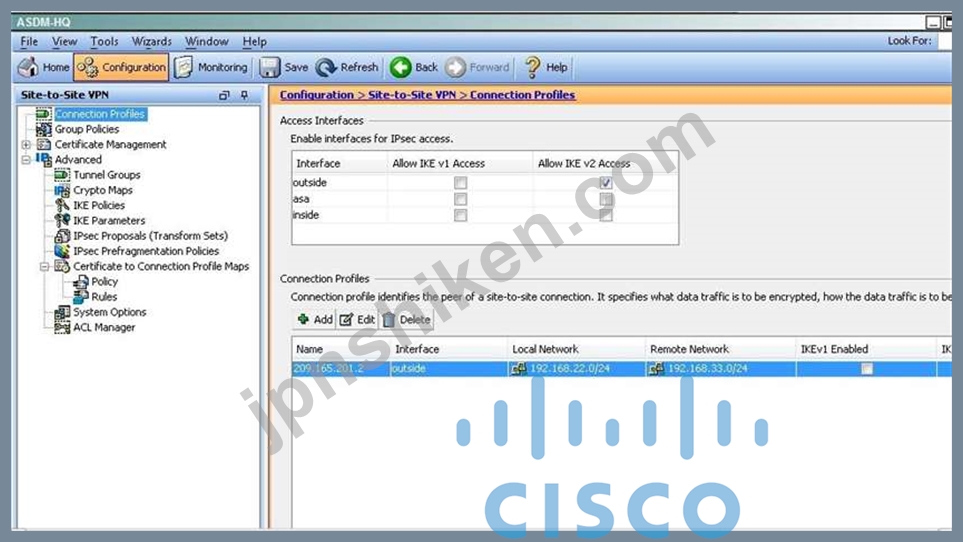
Task: Float the Site-to-Site VPN panel
Action: [x=224, y=95]
